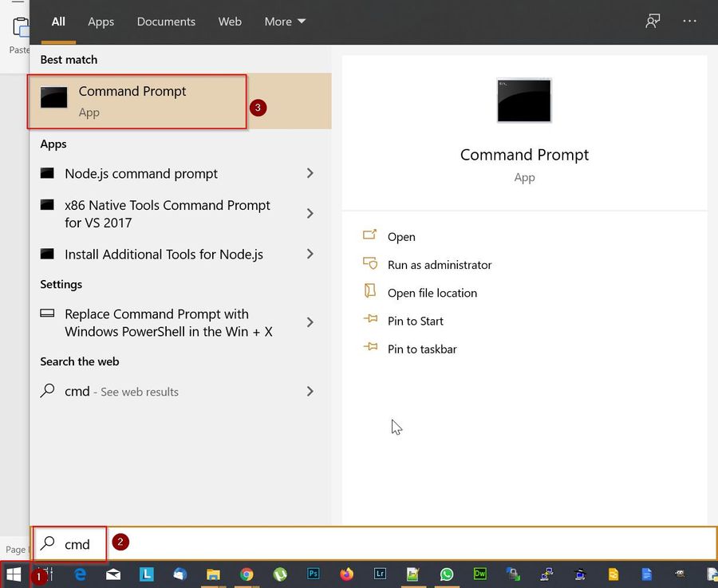Image resolution: width=718 pixels, height=588 pixels.
Task: Expand arrow for Replace Command Prompt setting
Action: pos(310,322)
